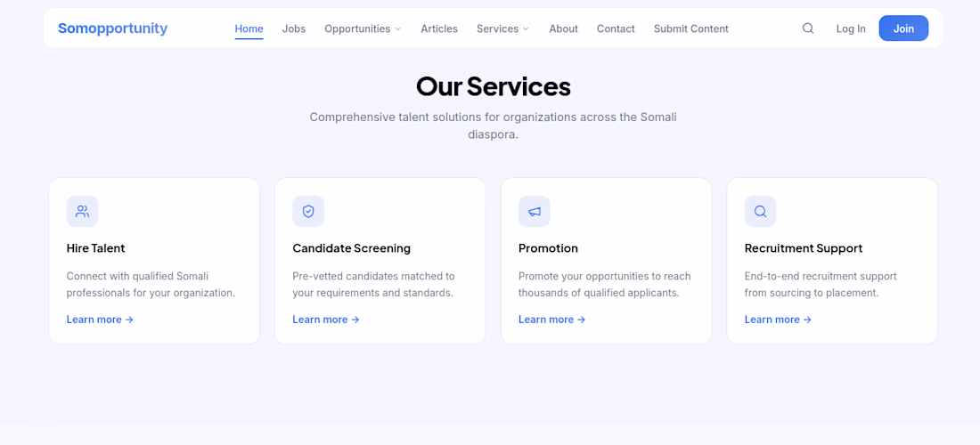The width and height of the screenshot is (980, 445).
Task: Select Learn more under Recruitment Support
Action: 778,320
